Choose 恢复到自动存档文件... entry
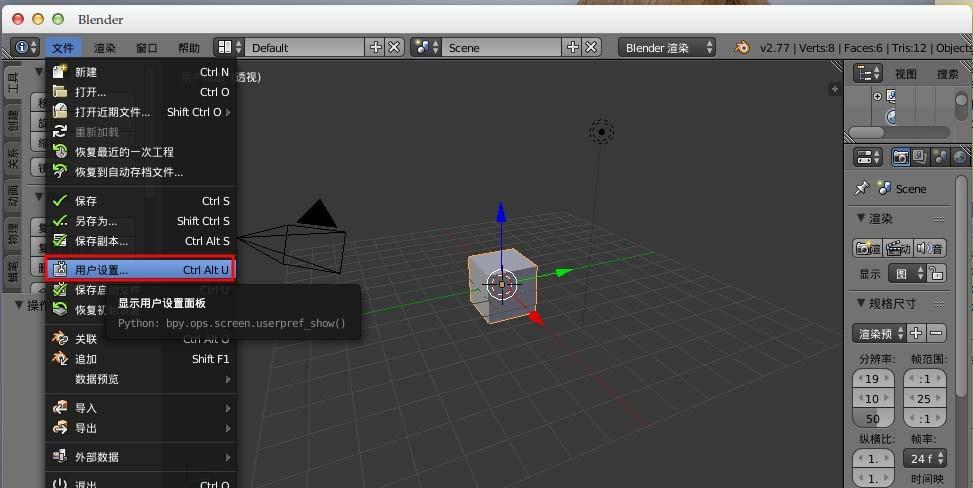The image size is (973, 488). click(141, 172)
